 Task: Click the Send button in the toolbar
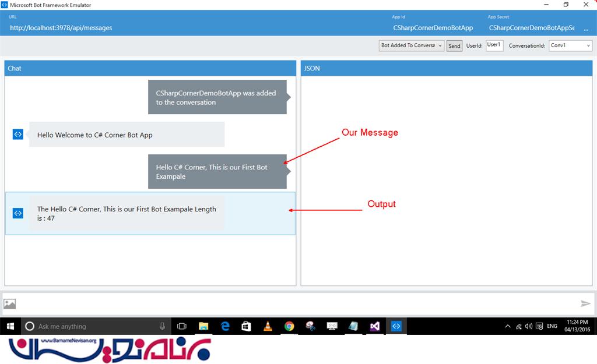coord(454,46)
